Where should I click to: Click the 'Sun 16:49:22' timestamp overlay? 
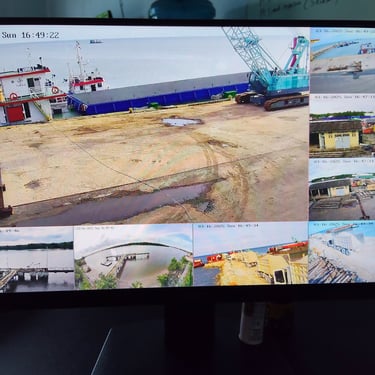pyautogui.click(x=31, y=35)
